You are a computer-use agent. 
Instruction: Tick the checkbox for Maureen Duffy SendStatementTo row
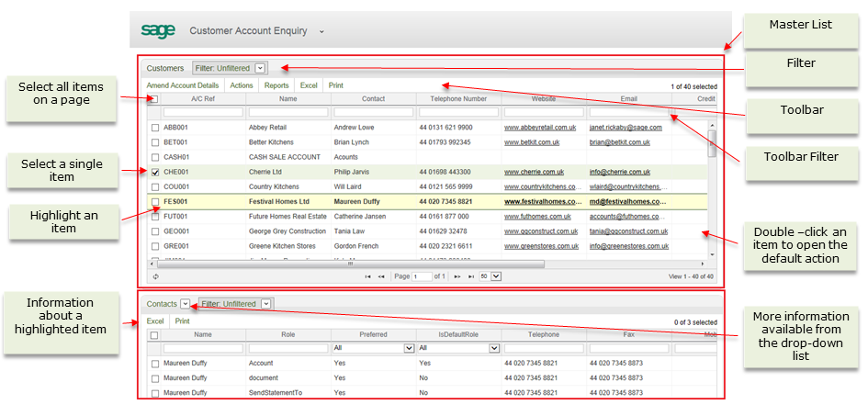[155, 393]
